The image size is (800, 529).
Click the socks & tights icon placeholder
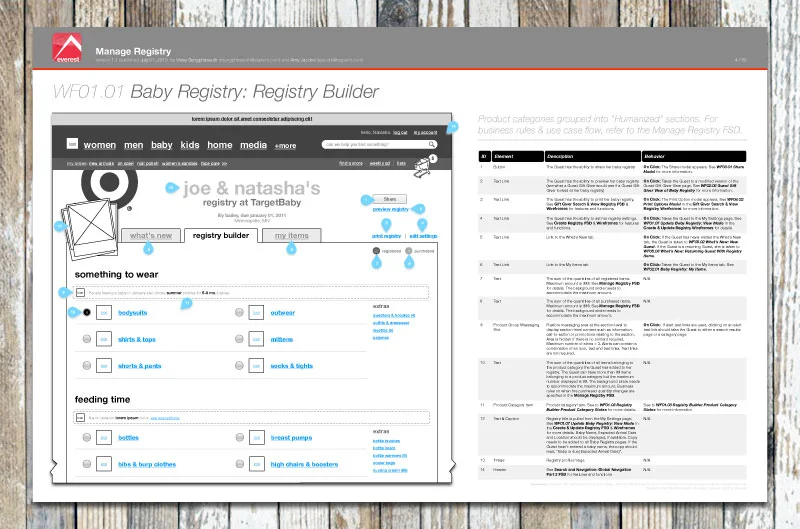[x=256, y=366]
